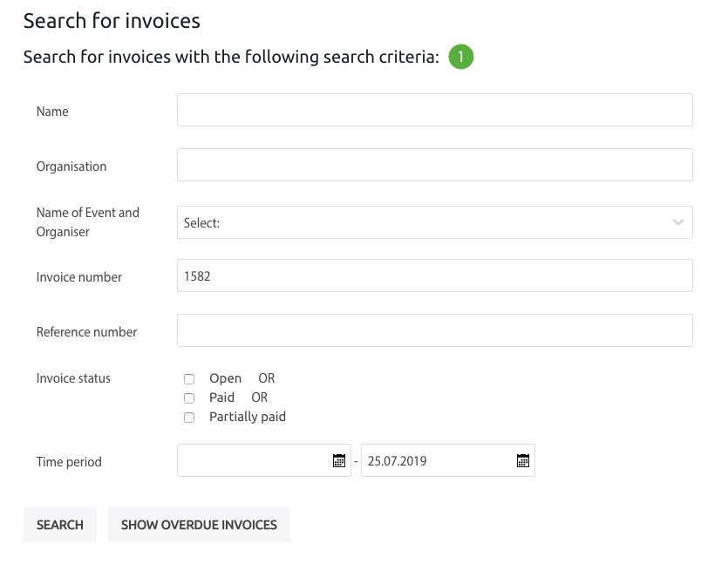Screen dimensions: 728x564
Task: Open the end date calendar picker icon
Action: tap(523, 460)
